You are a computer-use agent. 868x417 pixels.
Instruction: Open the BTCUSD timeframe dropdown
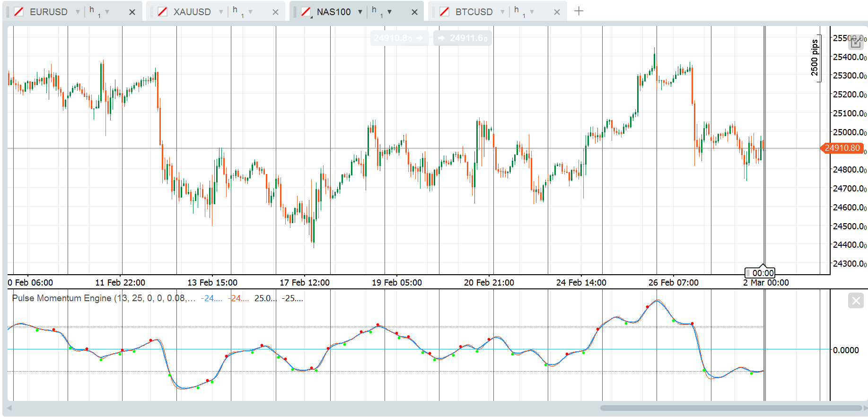pos(532,12)
